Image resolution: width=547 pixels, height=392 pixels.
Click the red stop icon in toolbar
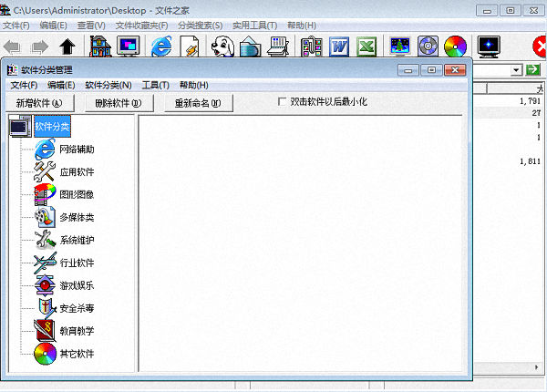tap(539, 46)
